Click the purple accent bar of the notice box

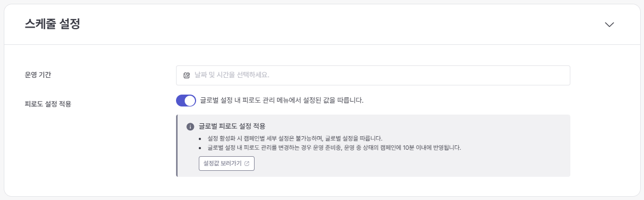pyautogui.click(x=177, y=145)
